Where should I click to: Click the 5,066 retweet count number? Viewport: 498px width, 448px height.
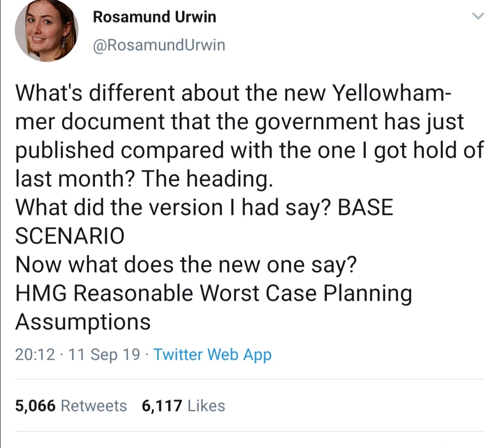click(35, 406)
